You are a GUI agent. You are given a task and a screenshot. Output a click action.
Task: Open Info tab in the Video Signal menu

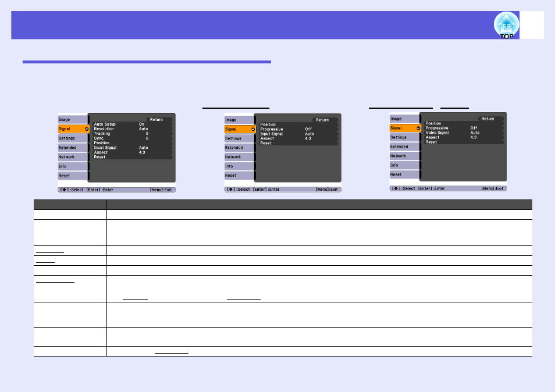404,165
